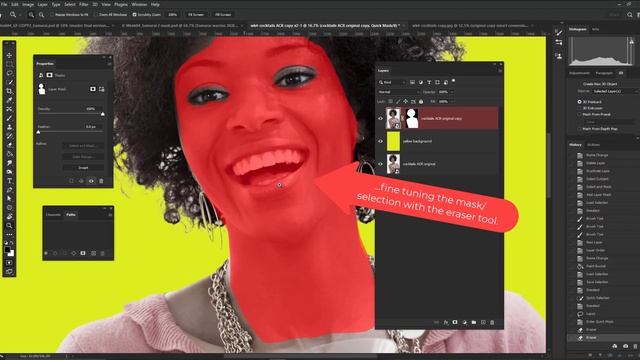Toggle Quick Mask mode icon in toolbar
Image resolution: width=640 pixels, height=360 pixels.
[x=9, y=262]
